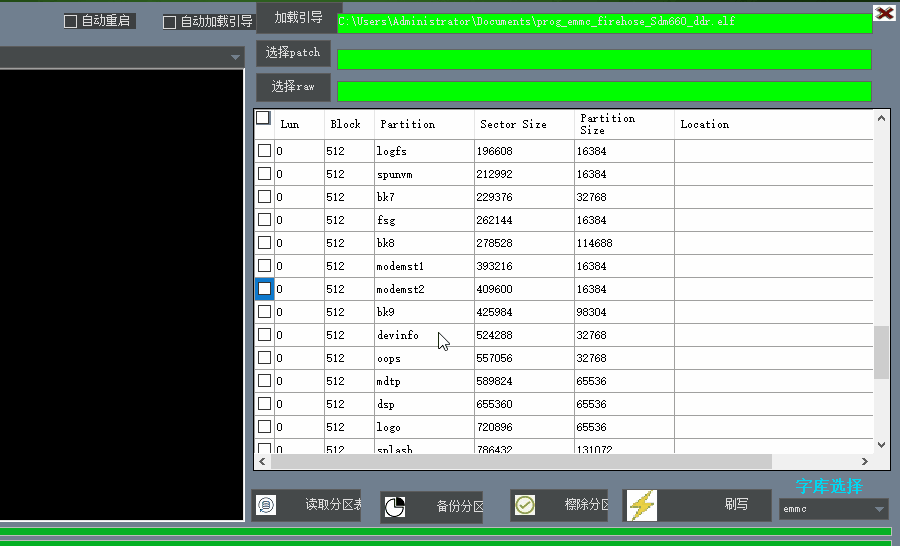Click the read partition table chat icon

(265, 505)
